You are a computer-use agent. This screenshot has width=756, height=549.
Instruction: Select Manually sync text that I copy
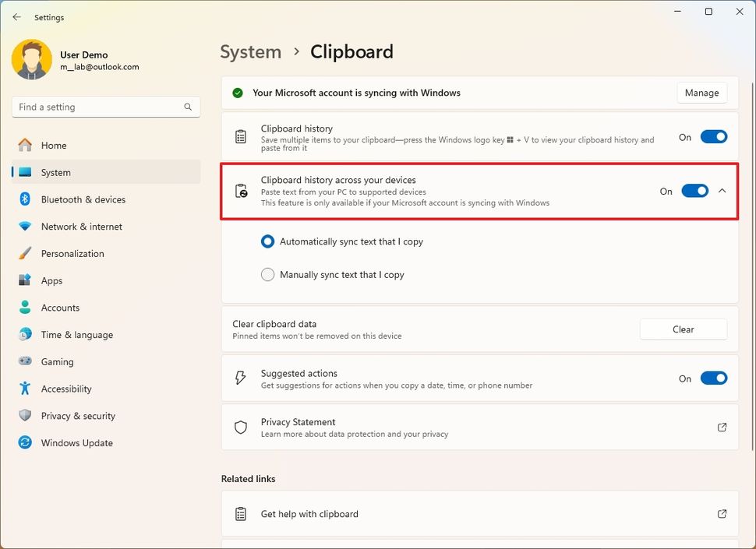(267, 274)
